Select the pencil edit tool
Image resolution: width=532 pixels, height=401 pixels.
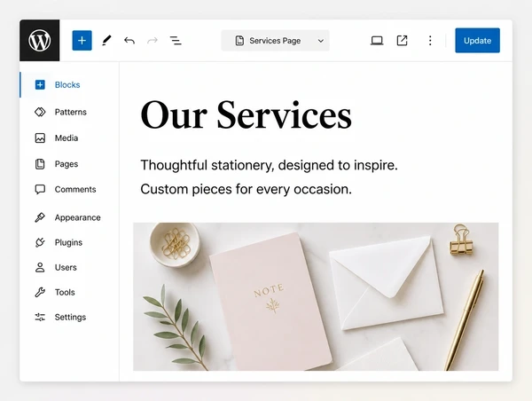[x=106, y=41]
